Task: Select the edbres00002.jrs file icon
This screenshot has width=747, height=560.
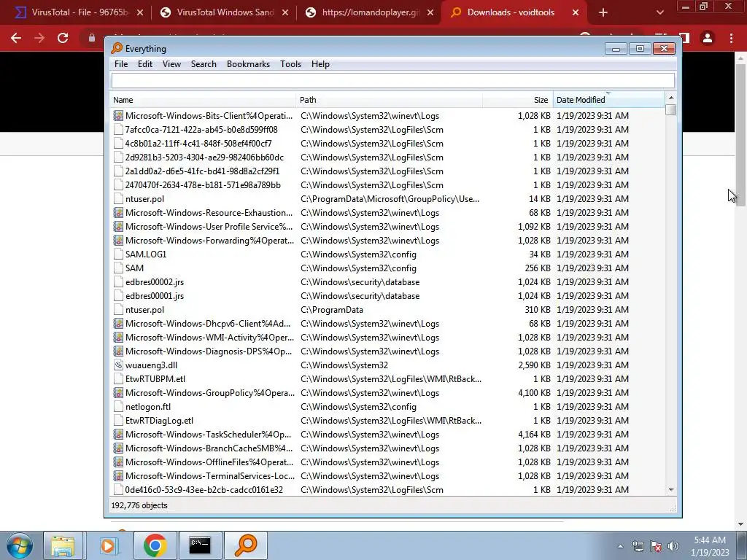Action: tap(118, 282)
